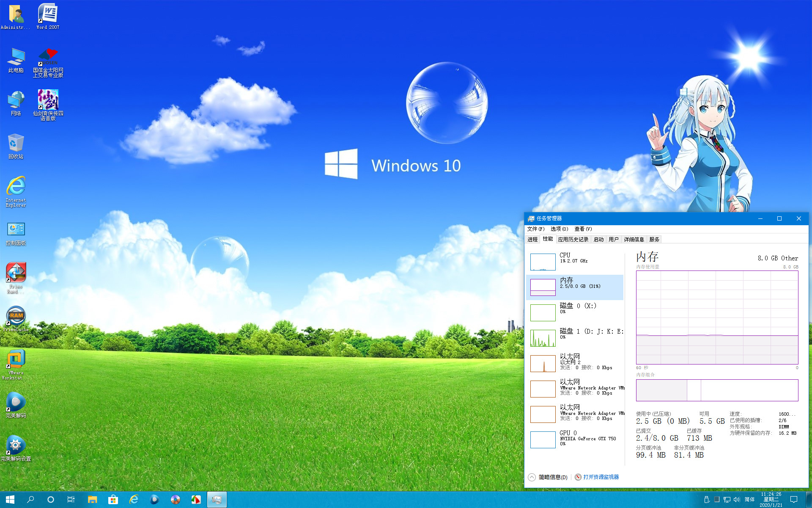Open the 文件(F) menu
Viewport: 812px width, 508px height.
(x=535, y=229)
